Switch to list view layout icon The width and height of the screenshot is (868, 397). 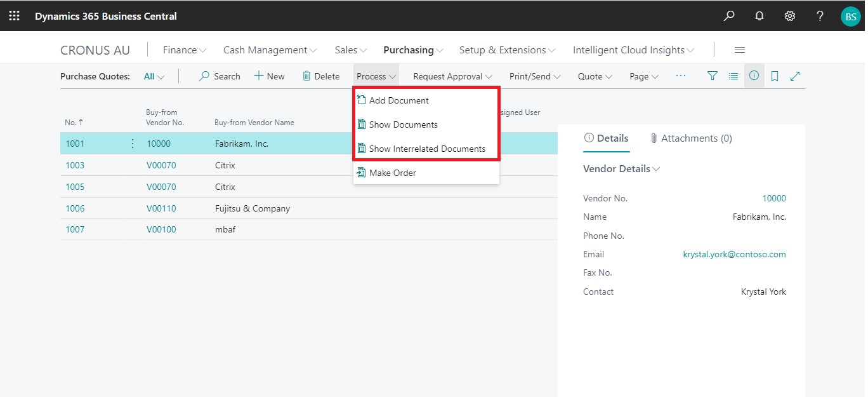click(x=733, y=76)
